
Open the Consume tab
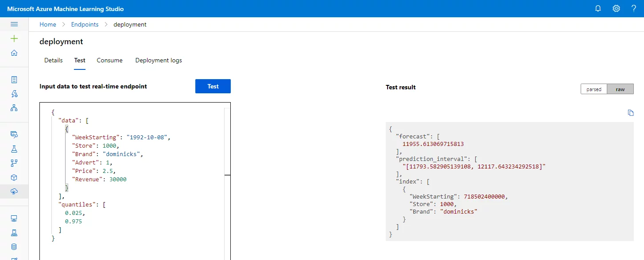[109, 60]
